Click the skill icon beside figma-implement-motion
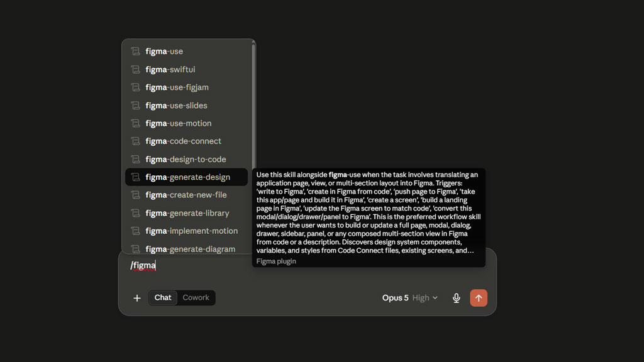 click(136, 231)
